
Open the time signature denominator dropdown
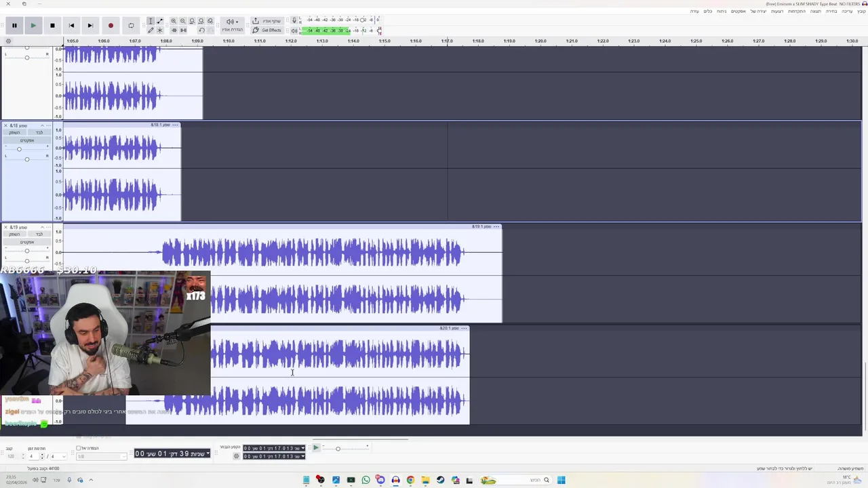tap(59, 456)
